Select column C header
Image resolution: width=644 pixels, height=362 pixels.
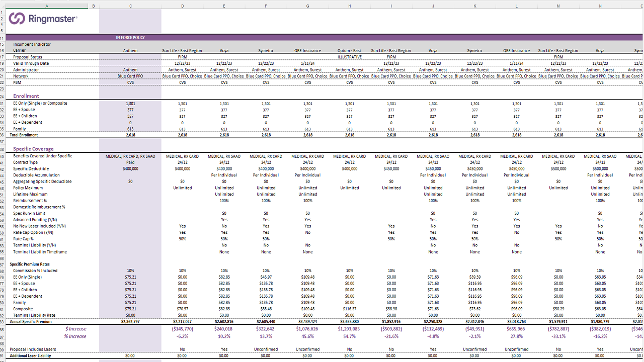130,6
